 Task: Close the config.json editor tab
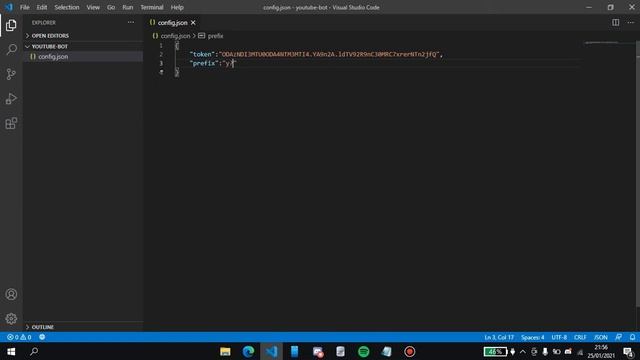coord(193,23)
